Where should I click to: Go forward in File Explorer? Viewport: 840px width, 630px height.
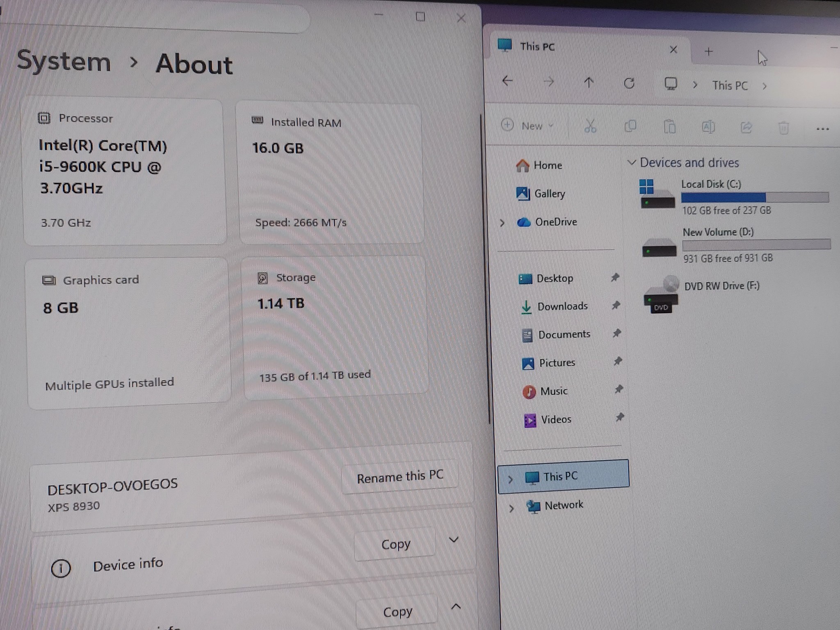[x=548, y=82]
